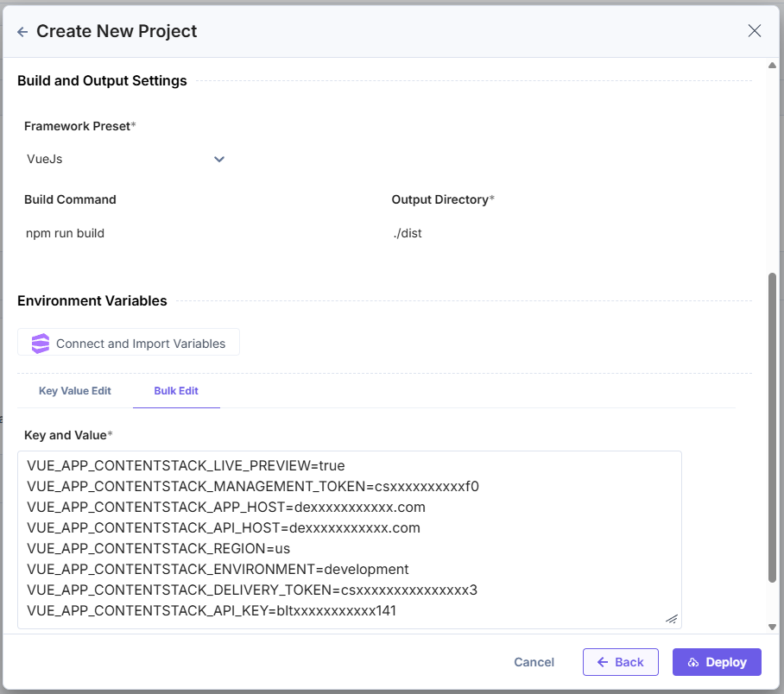Click the chevron next to VueJs
The height and width of the screenshot is (694, 784).
(x=218, y=159)
